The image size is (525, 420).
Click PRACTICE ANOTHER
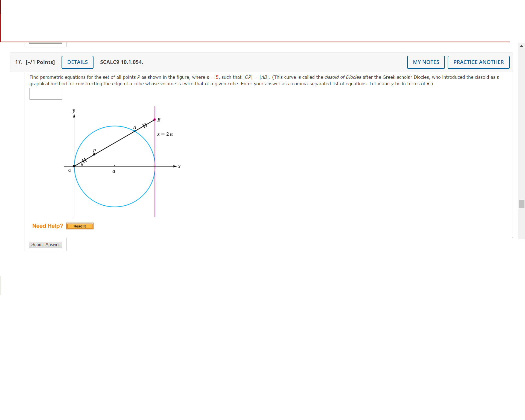(x=478, y=62)
